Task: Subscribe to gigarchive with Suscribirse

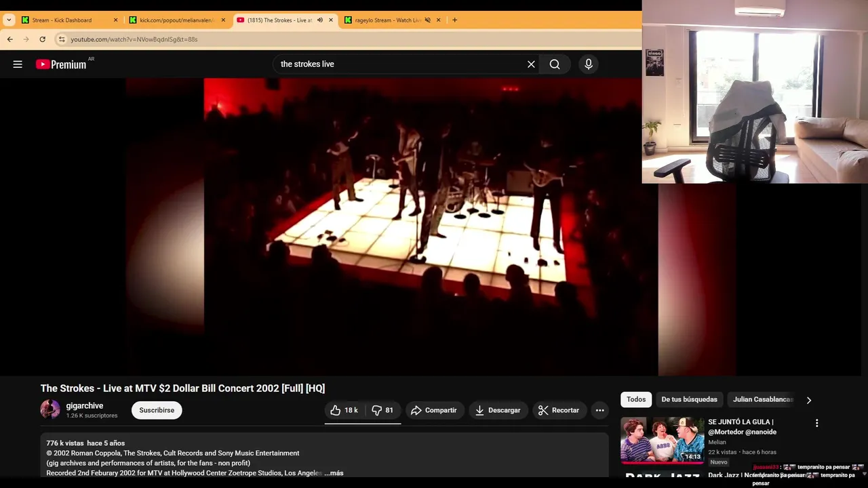Action: tap(157, 410)
